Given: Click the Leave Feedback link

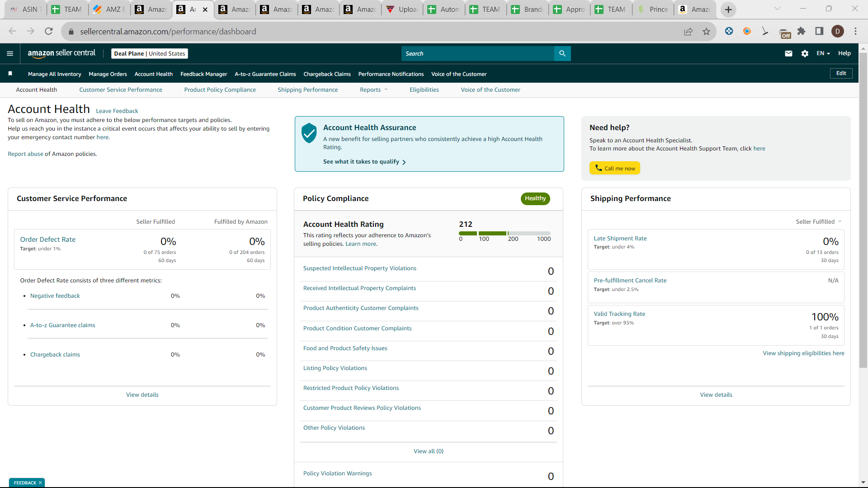Looking at the screenshot, I should click(117, 111).
